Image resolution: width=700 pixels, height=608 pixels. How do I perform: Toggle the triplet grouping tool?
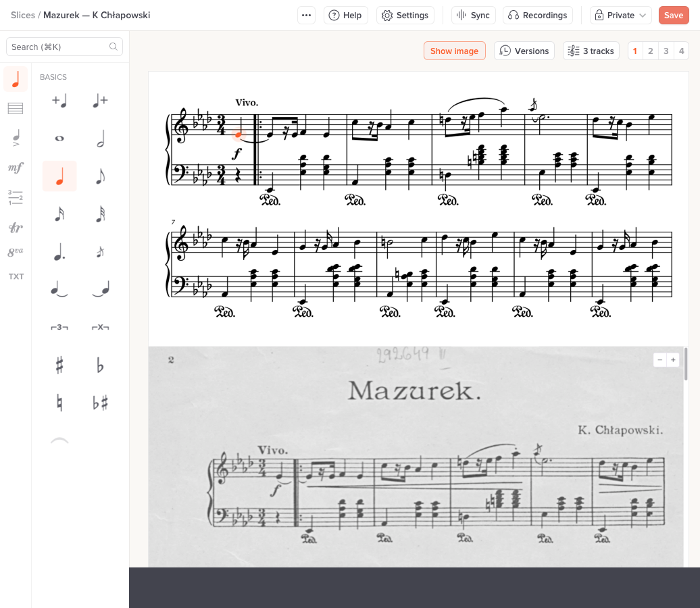59,327
